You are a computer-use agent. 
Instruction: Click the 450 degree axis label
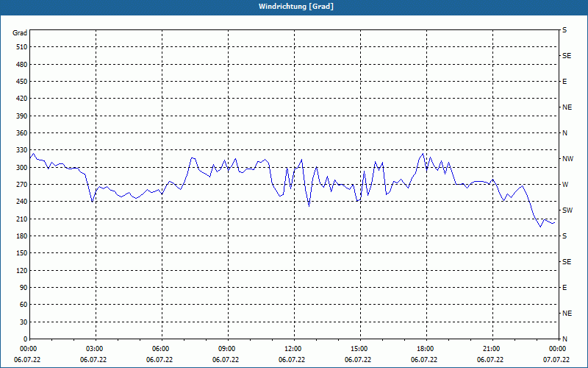click(x=22, y=82)
